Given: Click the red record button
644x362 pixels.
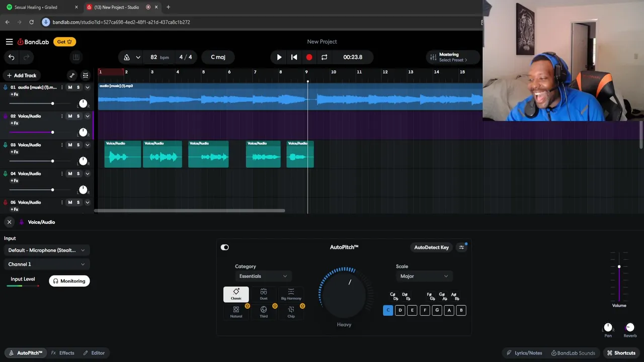Looking at the screenshot, I should click(309, 57).
